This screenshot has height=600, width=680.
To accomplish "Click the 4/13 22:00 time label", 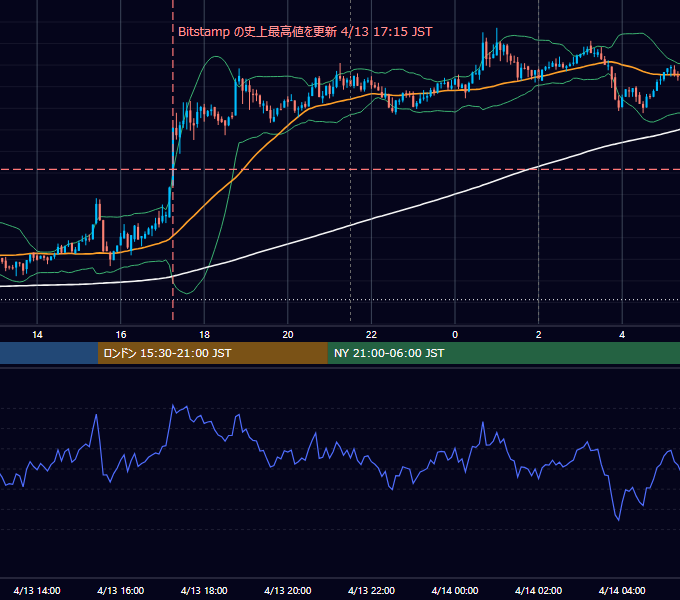I will 371,590.
